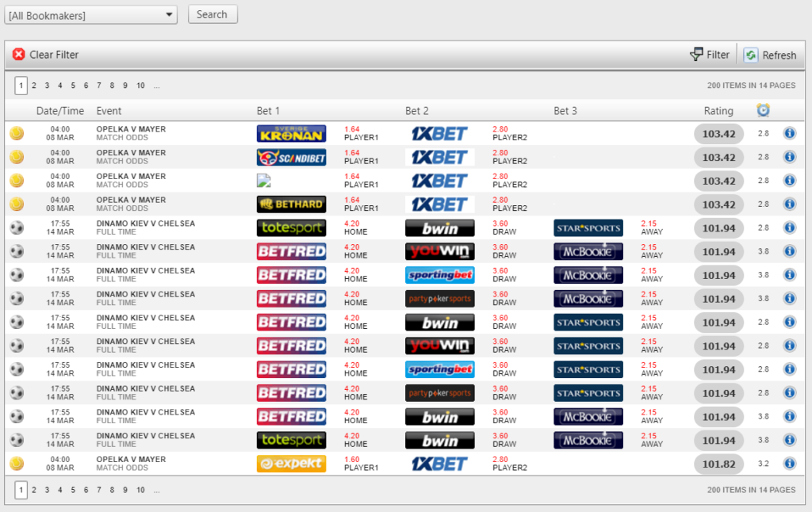Screen dimensions: 812x512
Task: Click 1XBET logo in the Scandibet row
Action: 439,158
